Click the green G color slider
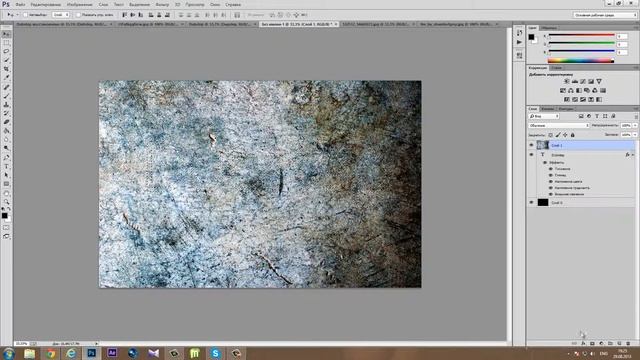Viewport: 640px width, 360px height. pos(581,44)
